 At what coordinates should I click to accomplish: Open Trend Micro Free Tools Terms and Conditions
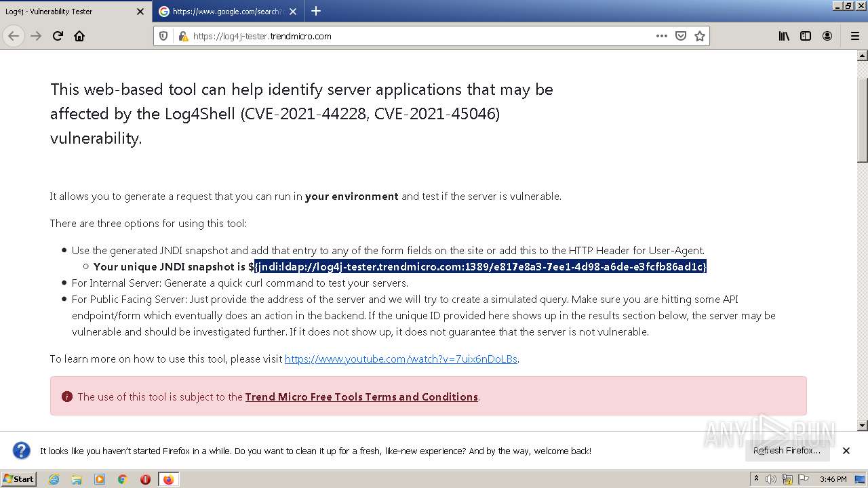click(361, 397)
